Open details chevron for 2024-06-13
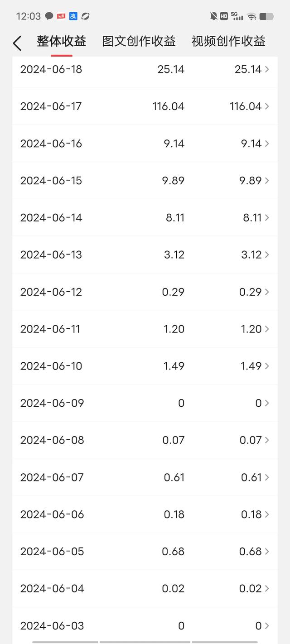This screenshot has height=644, width=290. pos(267,255)
